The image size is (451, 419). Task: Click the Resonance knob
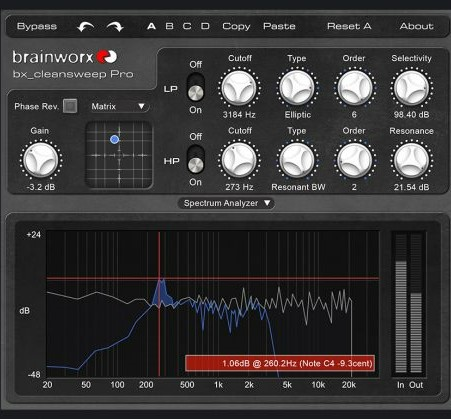pyautogui.click(x=411, y=160)
